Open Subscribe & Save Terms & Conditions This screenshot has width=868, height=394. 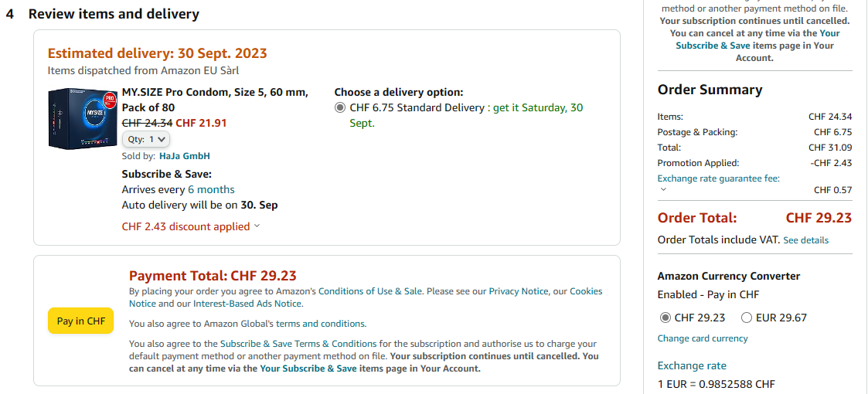(x=298, y=344)
